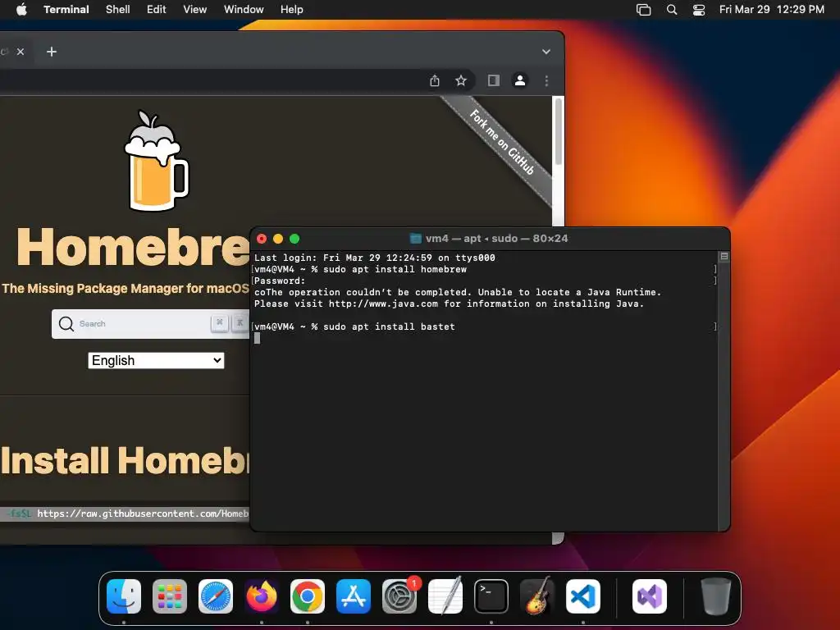The width and height of the screenshot is (840, 630).
Task: Click the Homebrew beer mug logo
Action: coord(156,161)
